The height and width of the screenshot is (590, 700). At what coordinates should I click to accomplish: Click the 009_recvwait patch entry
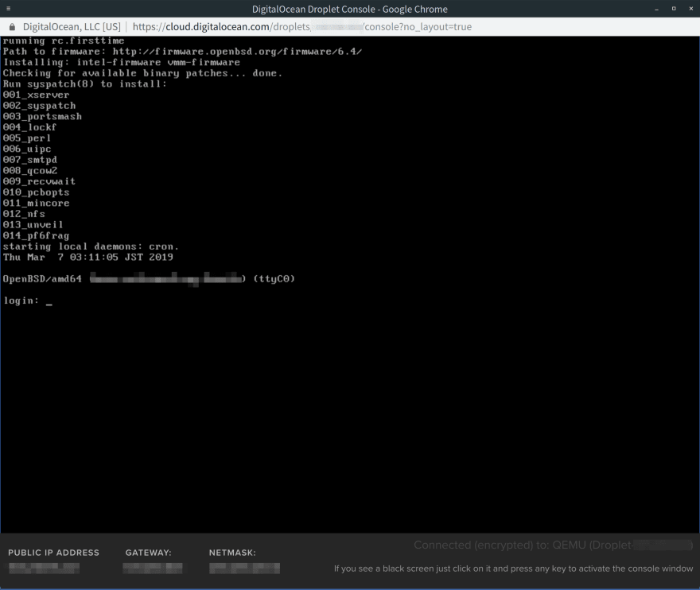pyautogui.click(x=39, y=181)
